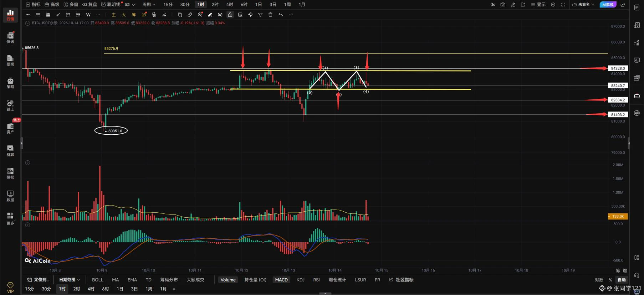Screen dimensions: 644x295
Task: Toggle the Volume indicator panel
Action: click(x=228, y=280)
